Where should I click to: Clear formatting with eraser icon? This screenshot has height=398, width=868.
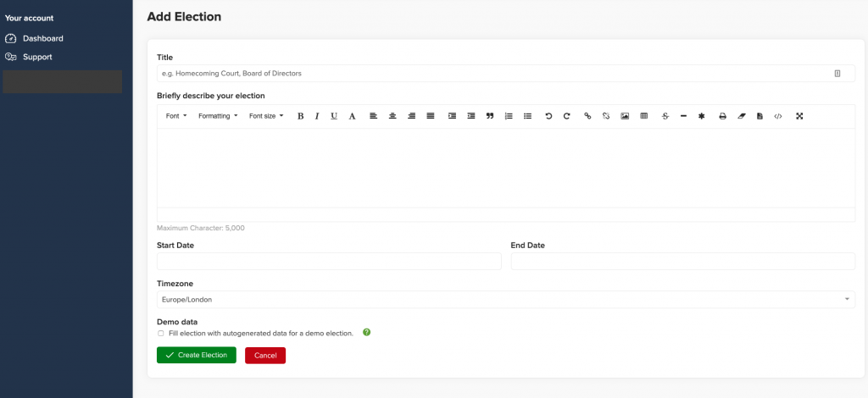point(742,116)
